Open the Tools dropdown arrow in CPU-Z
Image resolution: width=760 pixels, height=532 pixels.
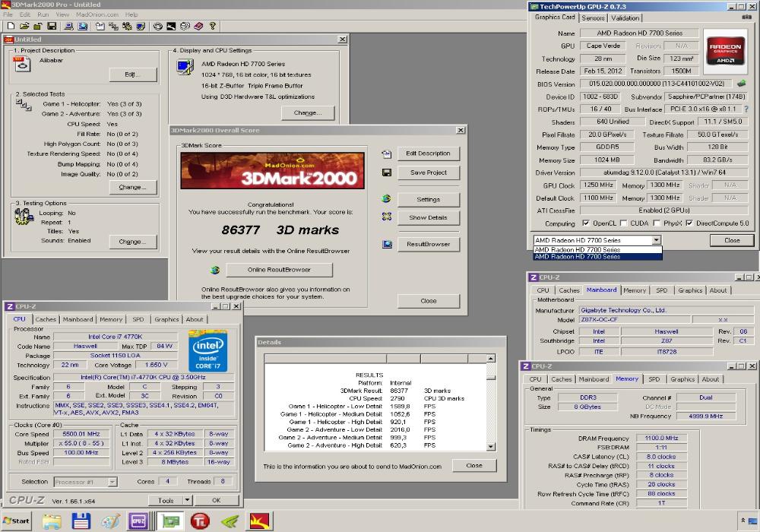188,500
